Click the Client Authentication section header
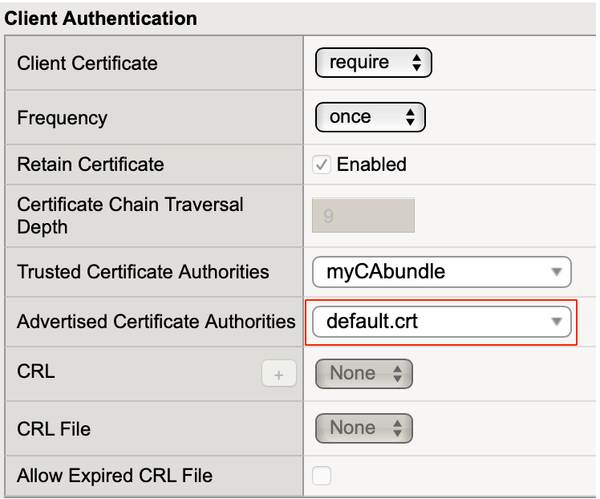Screen dimensions: 600x499 click(101, 18)
